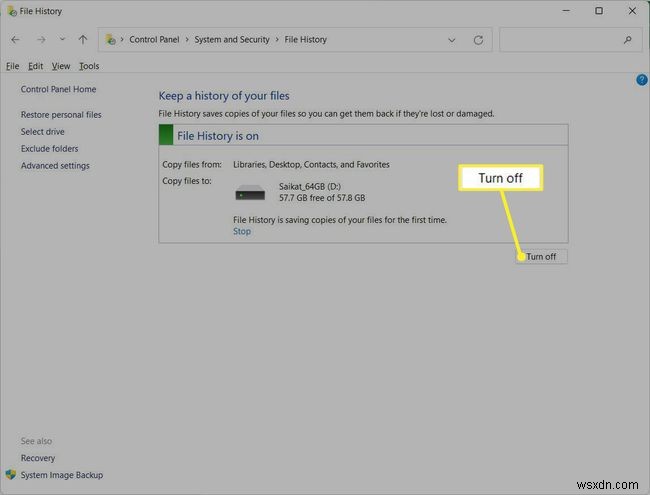Maximize the File History window

coord(599,11)
